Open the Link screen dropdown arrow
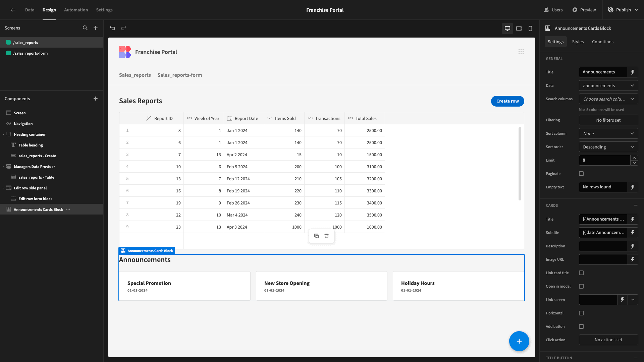This screenshot has width=644, height=362. coord(633,300)
